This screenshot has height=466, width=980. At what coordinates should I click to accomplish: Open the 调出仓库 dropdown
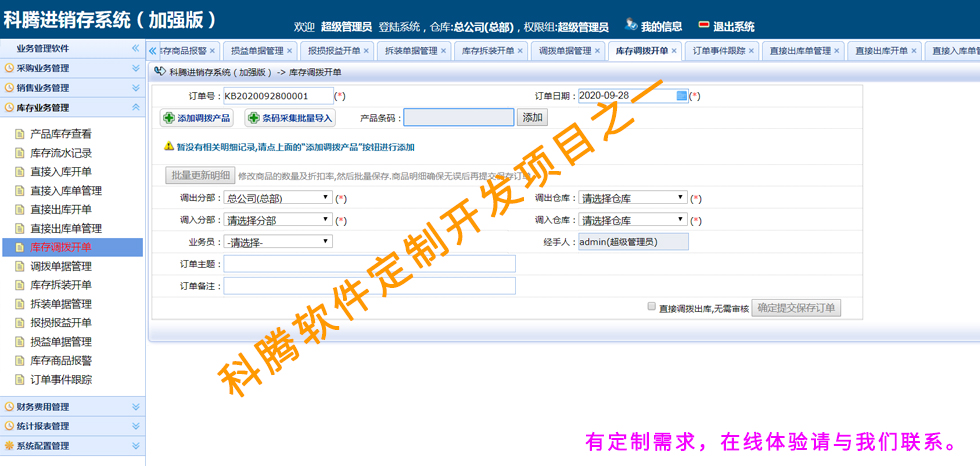click(x=633, y=198)
